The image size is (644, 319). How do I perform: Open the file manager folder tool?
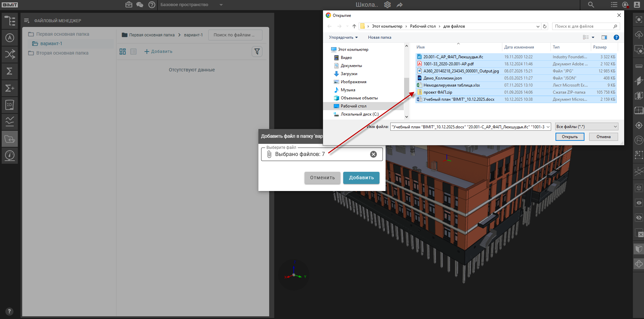10,139
